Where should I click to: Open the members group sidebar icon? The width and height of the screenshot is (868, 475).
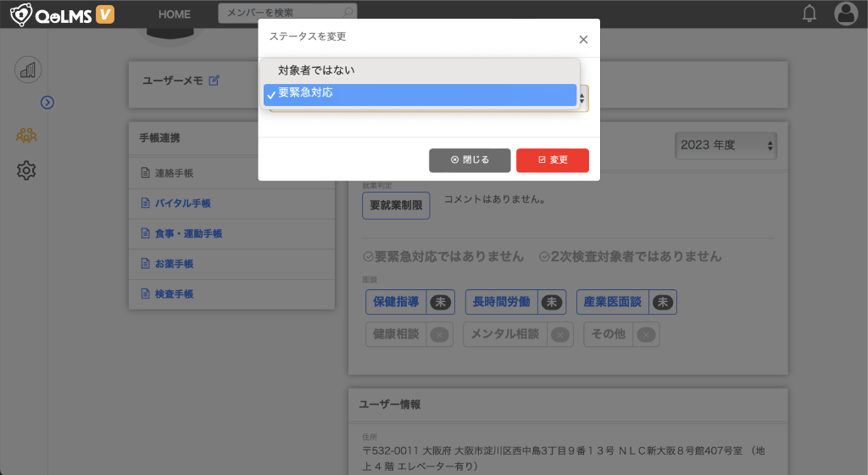tap(26, 135)
